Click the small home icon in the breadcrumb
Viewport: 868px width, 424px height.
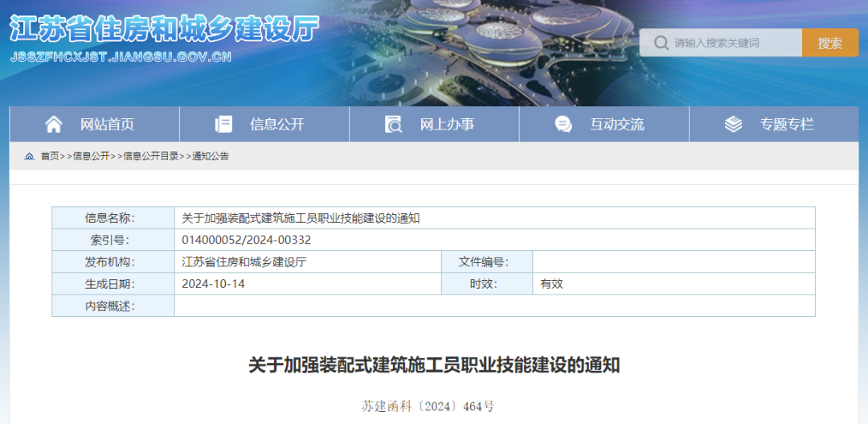pos(30,156)
